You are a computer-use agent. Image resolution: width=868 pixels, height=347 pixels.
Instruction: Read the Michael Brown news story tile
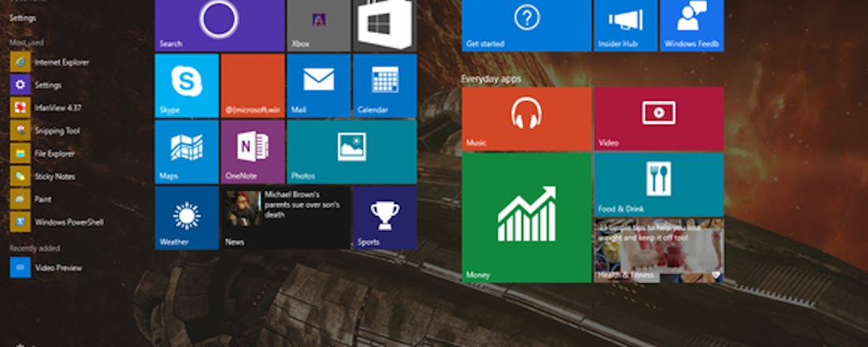pyautogui.click(x=286, y=218)
